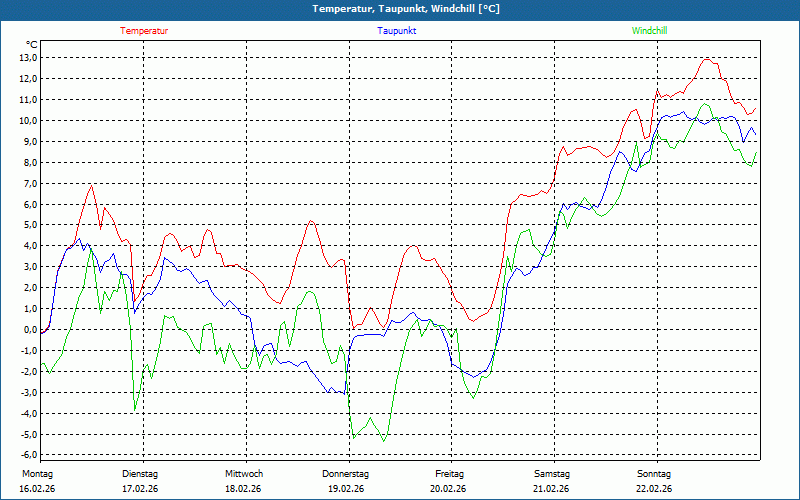Click the 10,0 y-axis value

pos(28,121)
